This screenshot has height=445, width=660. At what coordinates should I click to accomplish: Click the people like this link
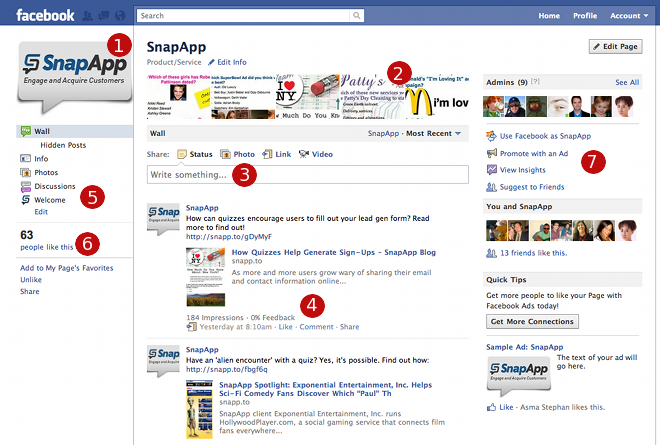click(47, 247)
